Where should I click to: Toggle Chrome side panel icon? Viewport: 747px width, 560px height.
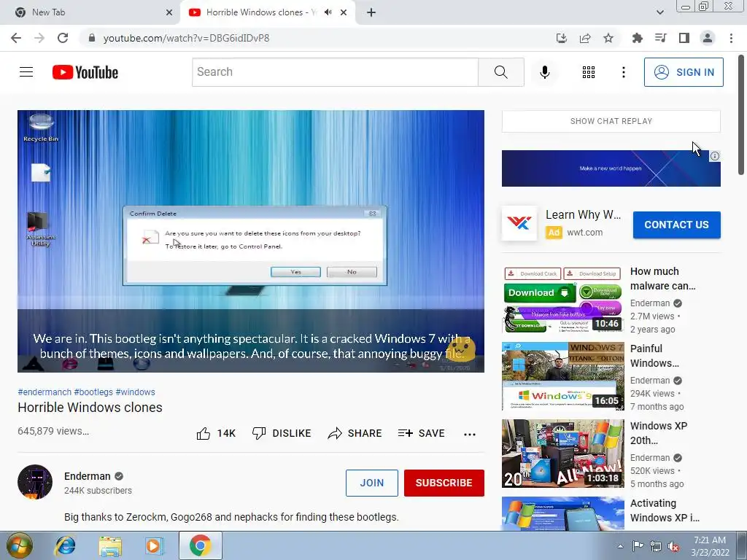pos(684,38)
